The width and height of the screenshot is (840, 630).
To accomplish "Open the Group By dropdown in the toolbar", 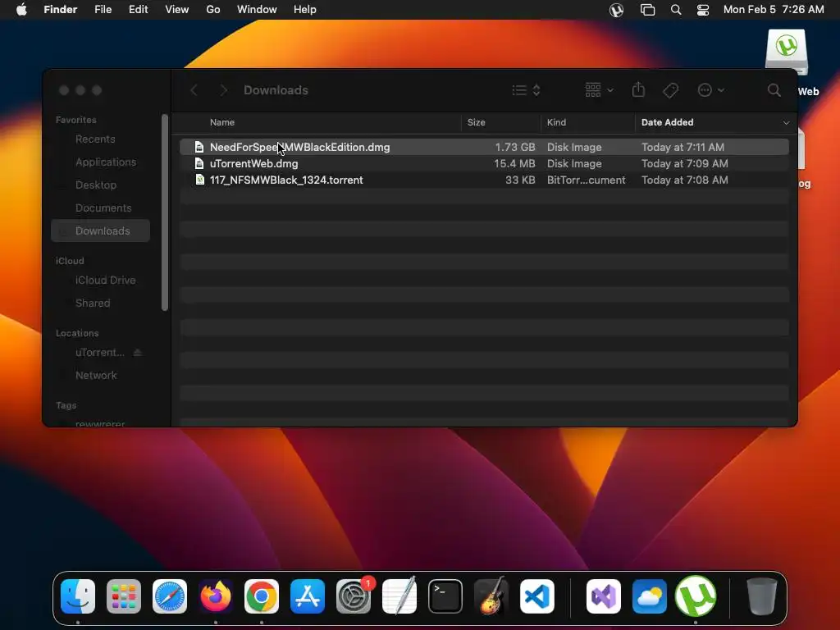I will 599,90.
